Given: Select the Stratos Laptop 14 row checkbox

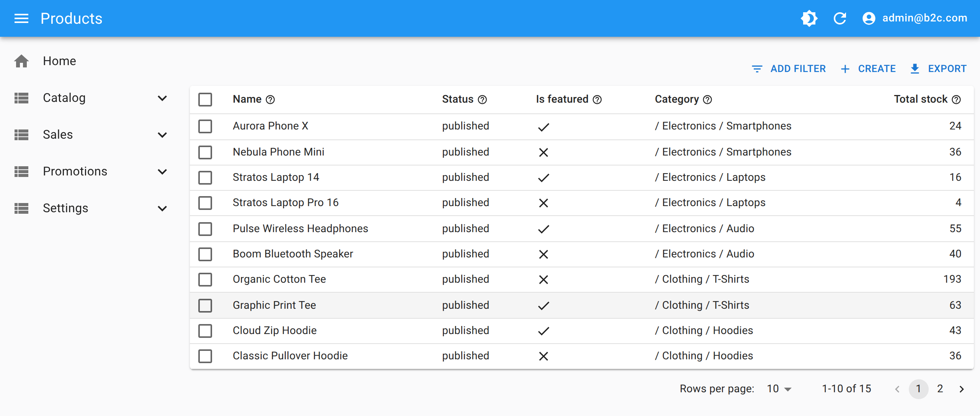Looking at the screenshot, I should pos(205,178).
